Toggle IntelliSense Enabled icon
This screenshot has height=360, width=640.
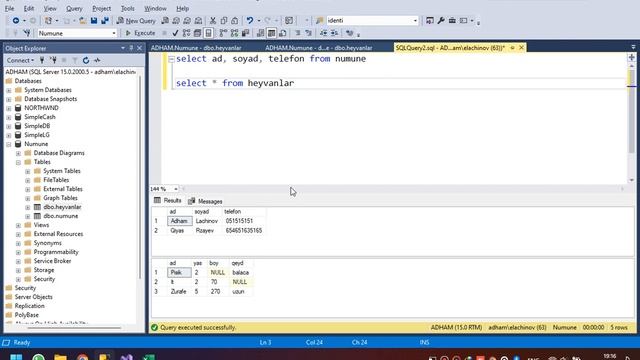tap(209, 33)
